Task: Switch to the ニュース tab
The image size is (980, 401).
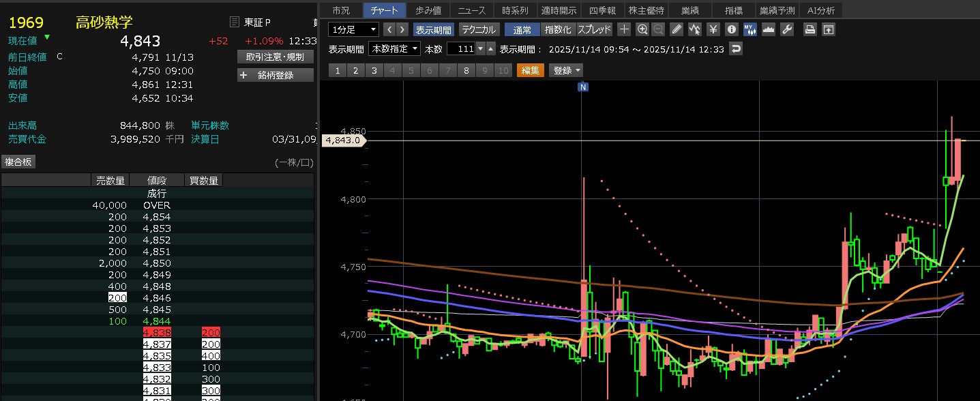Action: click(472, 10)
